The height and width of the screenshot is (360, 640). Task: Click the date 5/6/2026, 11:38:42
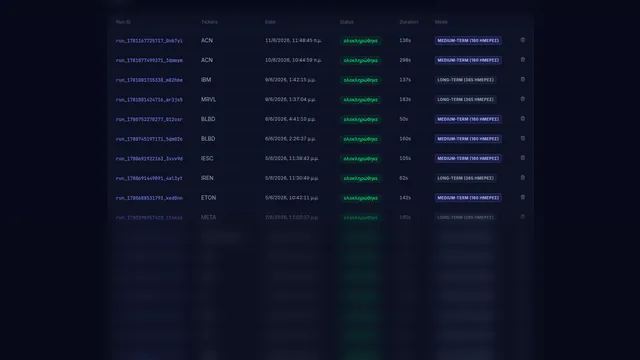[291, 158]
